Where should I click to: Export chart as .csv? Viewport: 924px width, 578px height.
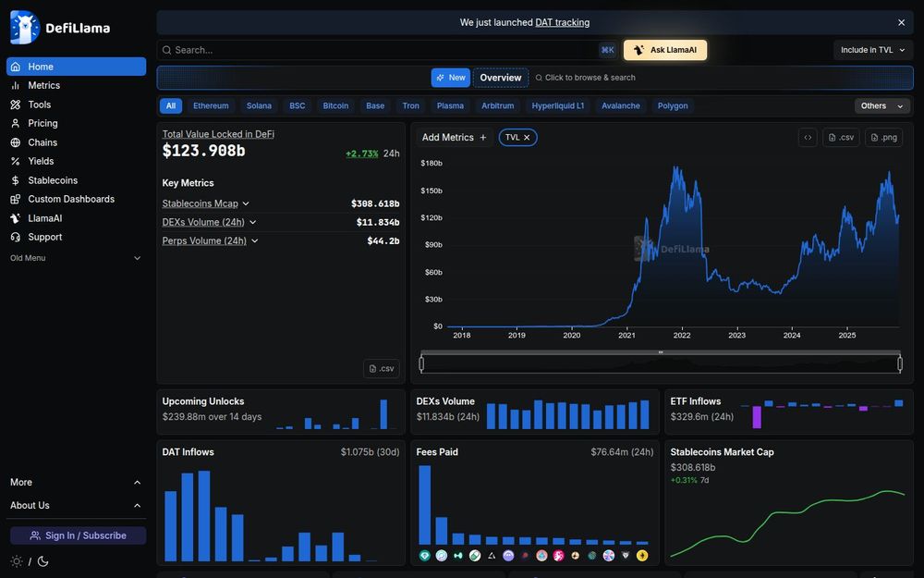coord(841,138)
